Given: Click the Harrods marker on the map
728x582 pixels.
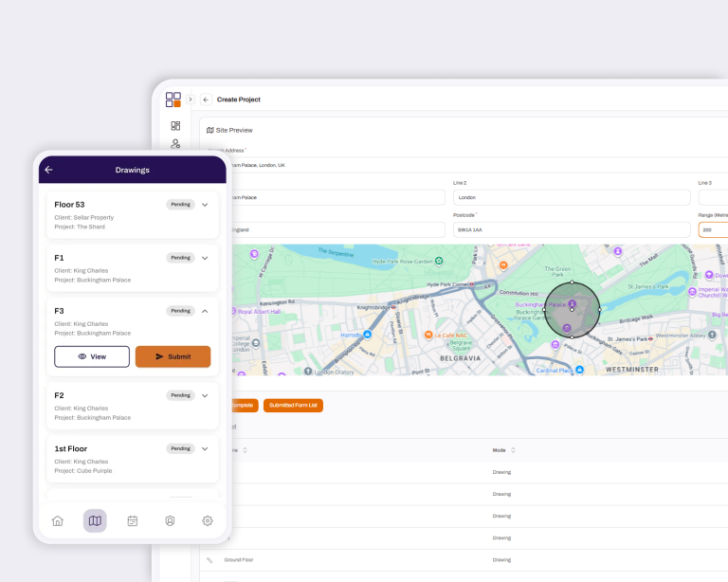Looking at the screenshot, I should (x=367, y=335).
